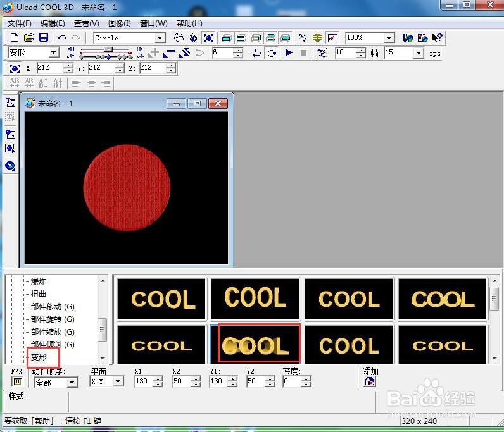Screen dimensions: 504x432
Task: Open the 编辑(E) menu
Action: tap(53, 23)
